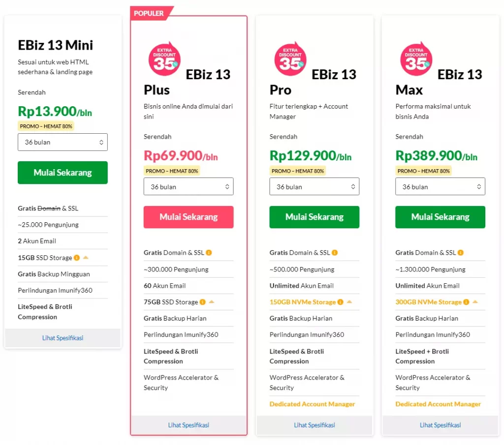The width and height of the screenshot is (504, 445).
Task: Open the 36 bulan duration dropdown for EBiz 13 Mini
Action: pos(63,142)
